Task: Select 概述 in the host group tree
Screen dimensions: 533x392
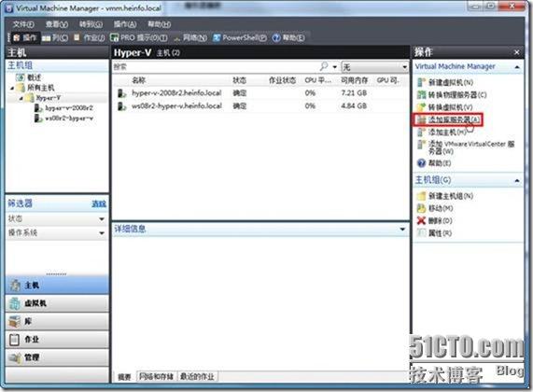Action: [x=29, y=77]
